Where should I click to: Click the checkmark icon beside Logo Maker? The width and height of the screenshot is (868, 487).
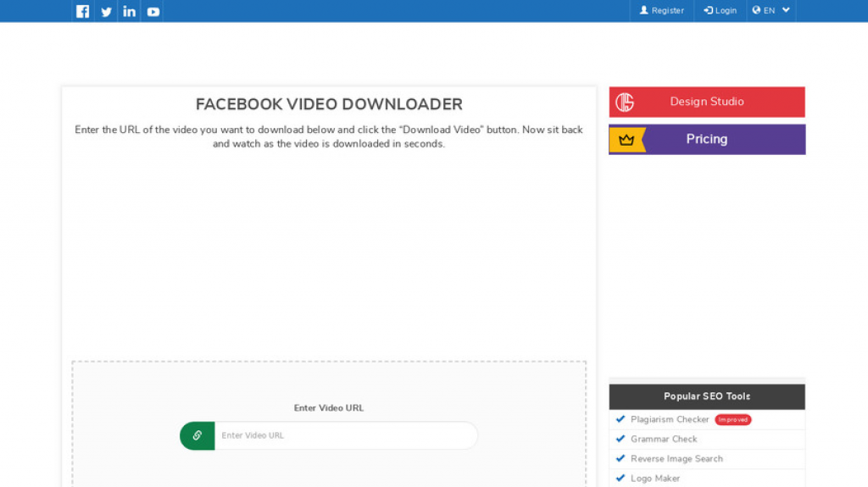620,479
